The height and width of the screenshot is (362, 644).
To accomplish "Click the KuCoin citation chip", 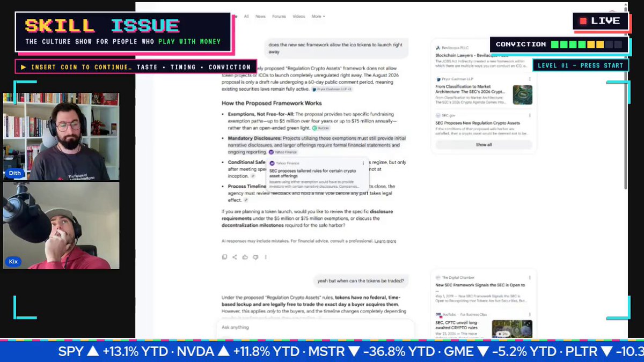I will pyautogui.click(x=321, y=128).
